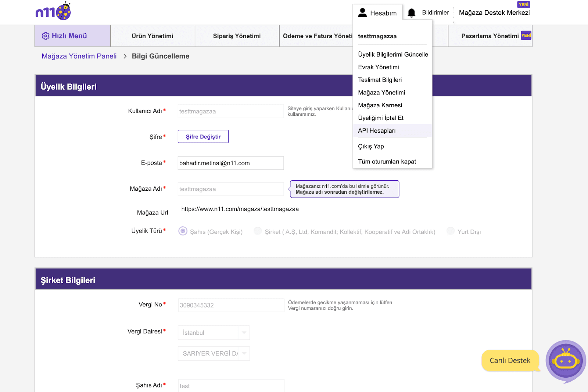Open the live support robot chat icon
This screenshot has width=588, height=392.
pos(566,361)
